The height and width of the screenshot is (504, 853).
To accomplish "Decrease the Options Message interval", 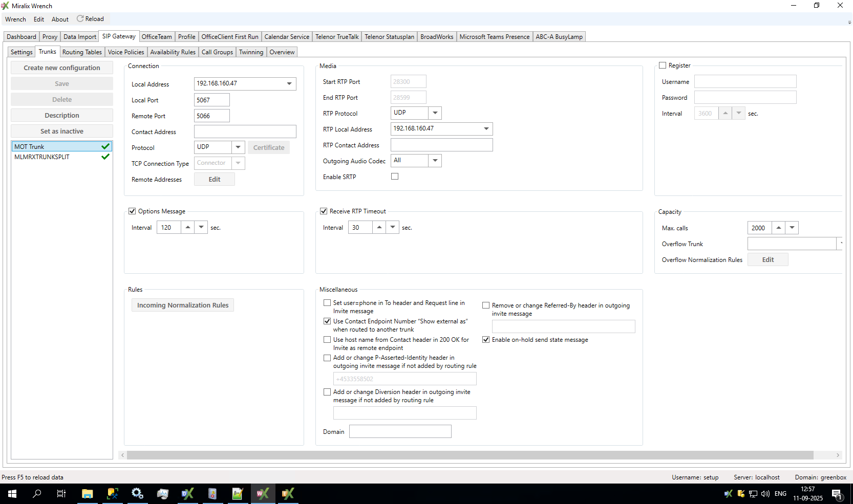I will point(201,227).
